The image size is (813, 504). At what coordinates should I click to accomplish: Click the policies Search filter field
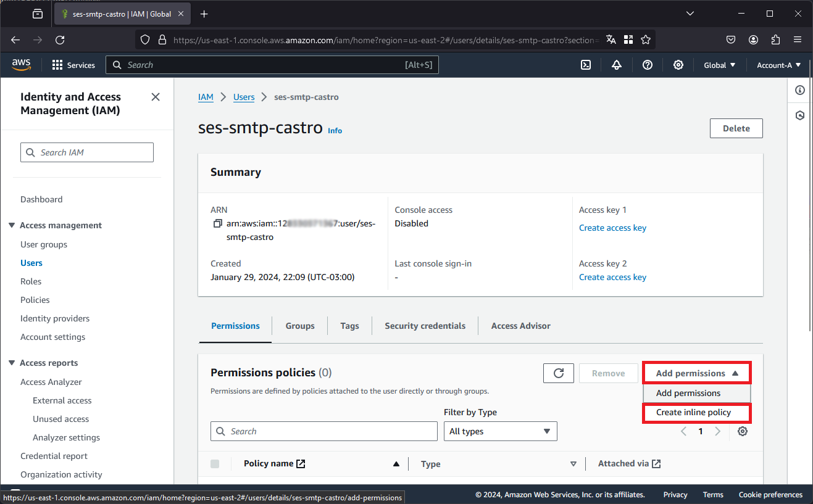coord(324,431)
